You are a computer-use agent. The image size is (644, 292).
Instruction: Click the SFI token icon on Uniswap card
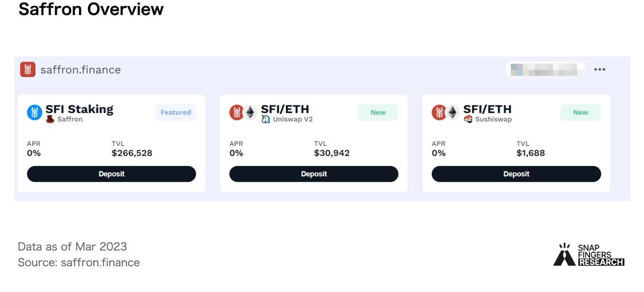point(236,113)
